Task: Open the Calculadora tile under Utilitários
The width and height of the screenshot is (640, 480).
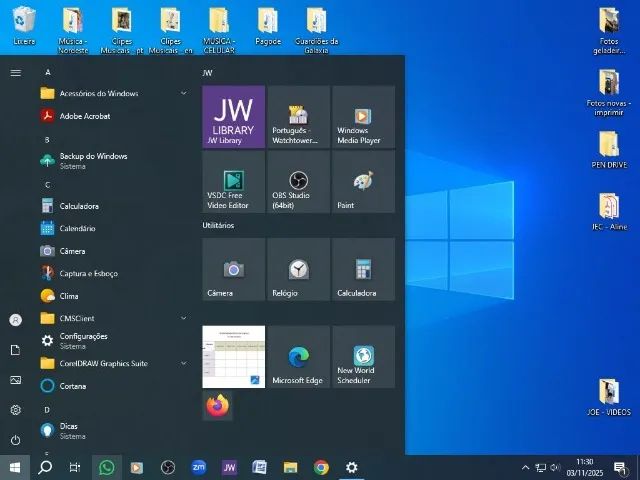Action: tap(364, 269)
